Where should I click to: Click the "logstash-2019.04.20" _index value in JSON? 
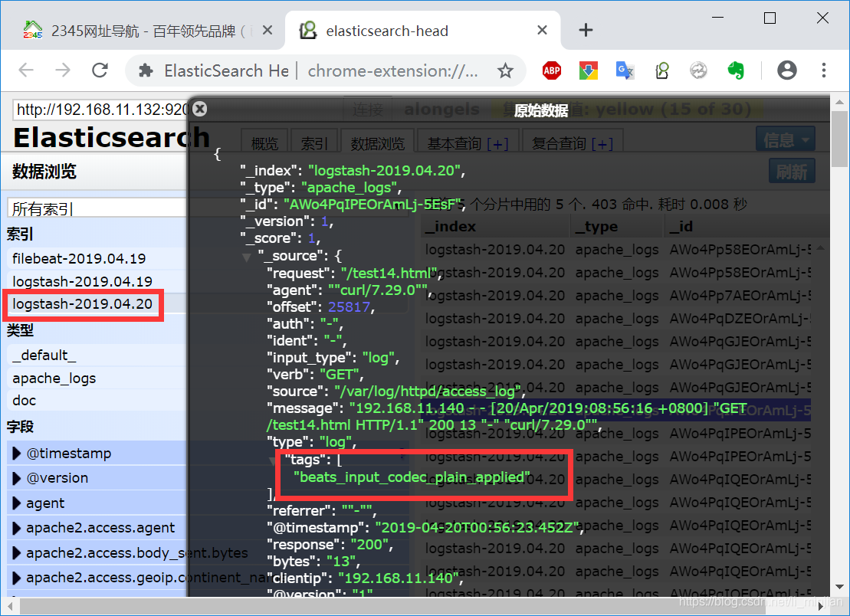point(384,171)
